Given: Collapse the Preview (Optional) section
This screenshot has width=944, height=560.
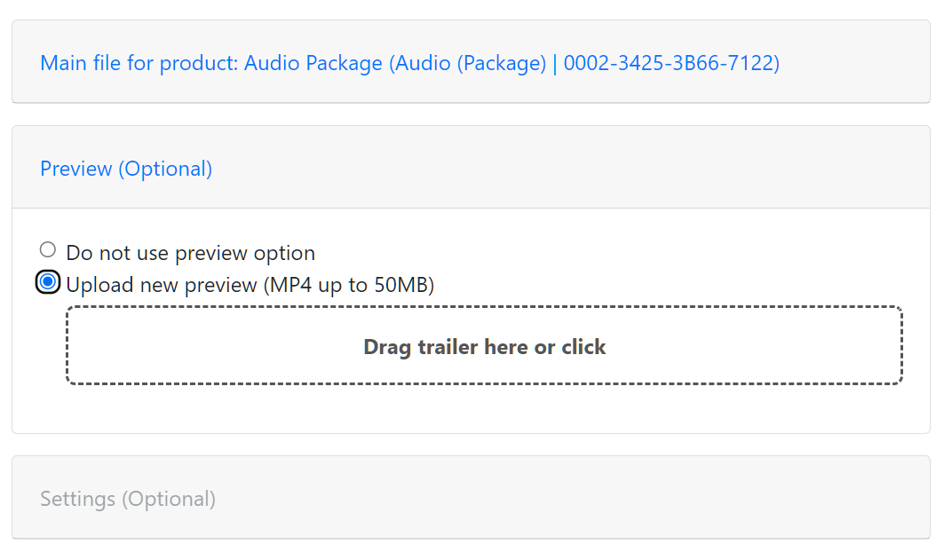Looking at the screenshot, I should tap(126, 169).
